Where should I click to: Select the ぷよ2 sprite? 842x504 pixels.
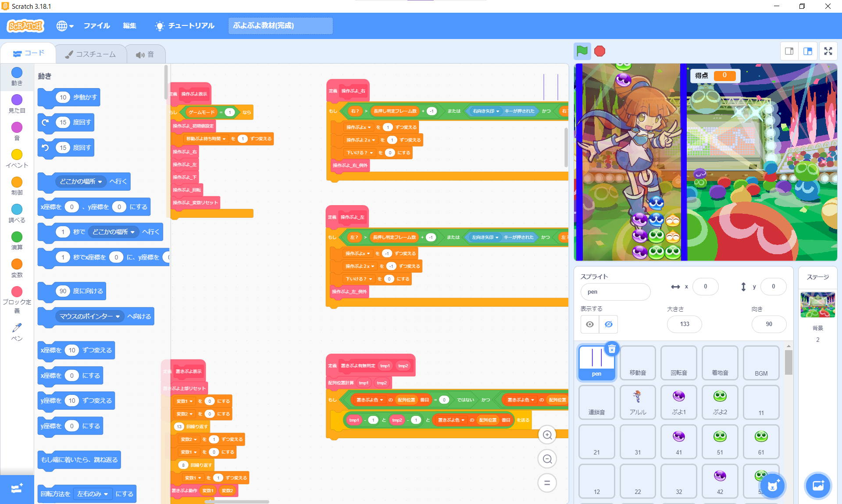pyautogui.click(x=720, y=402)
